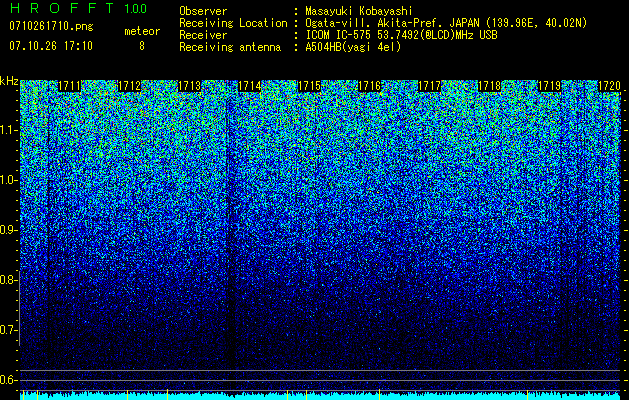Click the 1718 time marker
Viewport: 629px width, 400px height.
[489, 86]
